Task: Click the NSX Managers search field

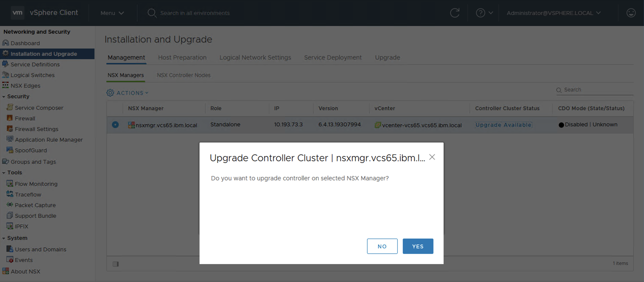Action: click(597, 90)
